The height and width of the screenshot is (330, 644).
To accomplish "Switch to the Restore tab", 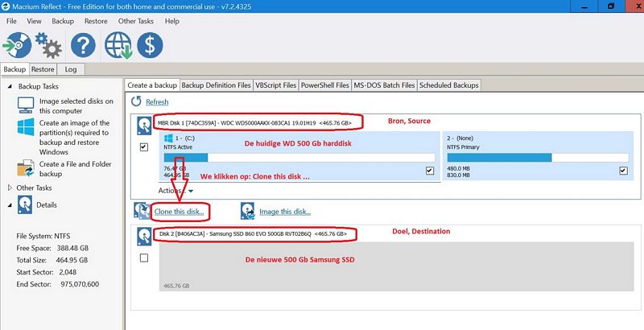I will click(43, 69).
